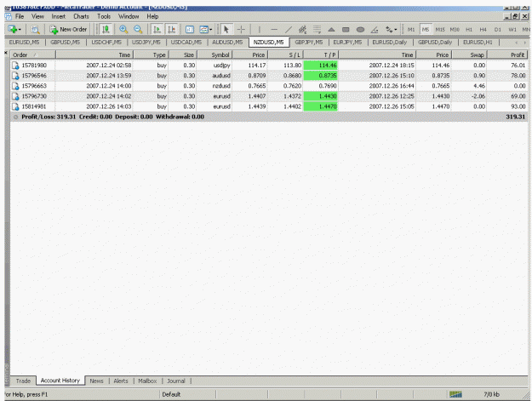Expand the Templates dropdown arrow
Viewport: 532px width, 401px height.
pyautogui.click(x=211, y=30)
